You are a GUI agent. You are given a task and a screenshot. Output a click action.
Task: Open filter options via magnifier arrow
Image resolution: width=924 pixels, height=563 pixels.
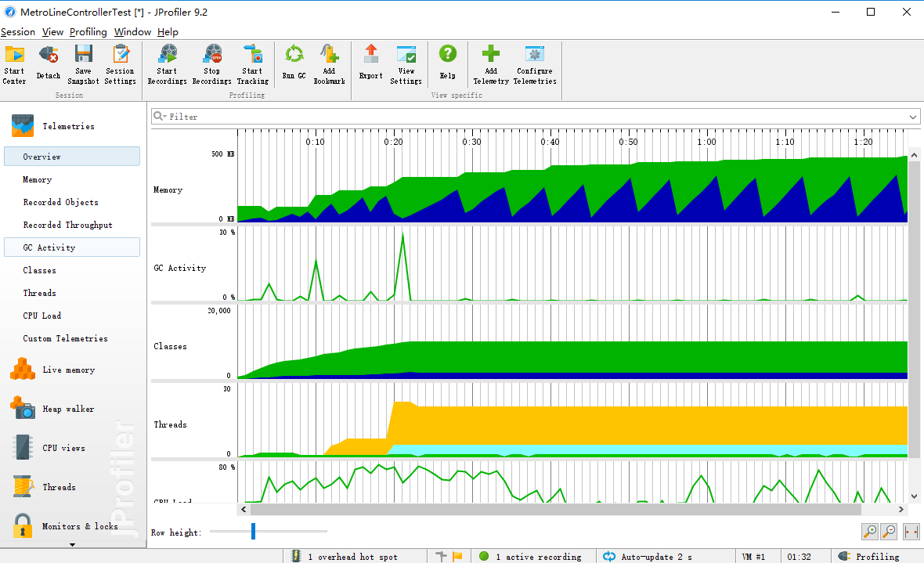pos(161,117)
